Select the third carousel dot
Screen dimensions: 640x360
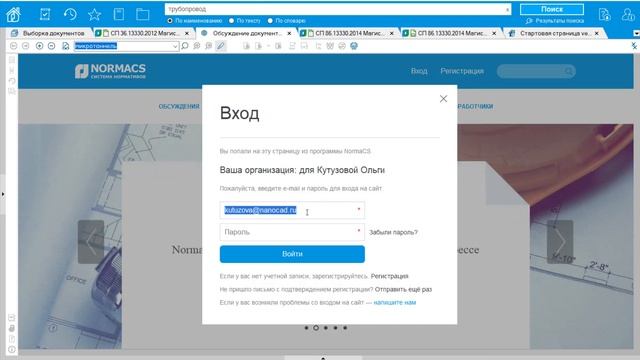[326, 328]
